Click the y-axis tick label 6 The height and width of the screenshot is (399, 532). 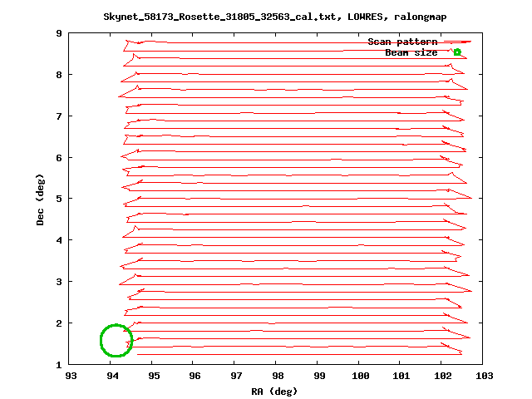tap(59, 158)
